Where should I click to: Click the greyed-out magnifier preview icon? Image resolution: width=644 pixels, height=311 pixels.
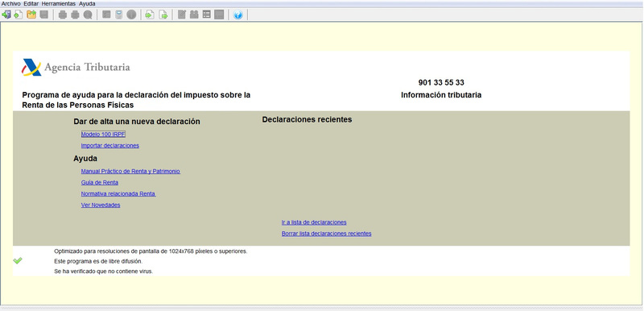pyautogui.click(x=88, y=15)
